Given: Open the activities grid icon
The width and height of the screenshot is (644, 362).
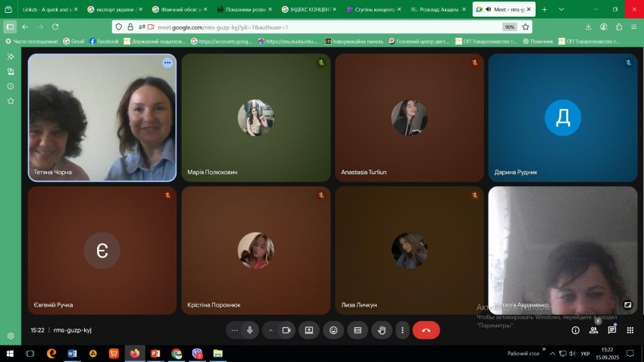Looking at the screenshot, I should (630, 330).
